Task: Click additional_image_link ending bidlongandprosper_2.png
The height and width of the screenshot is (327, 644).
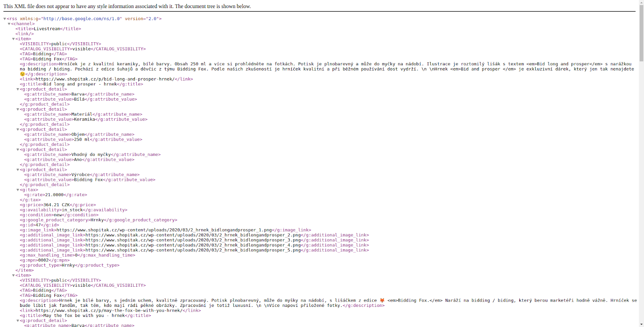Action: coord(194,235)
